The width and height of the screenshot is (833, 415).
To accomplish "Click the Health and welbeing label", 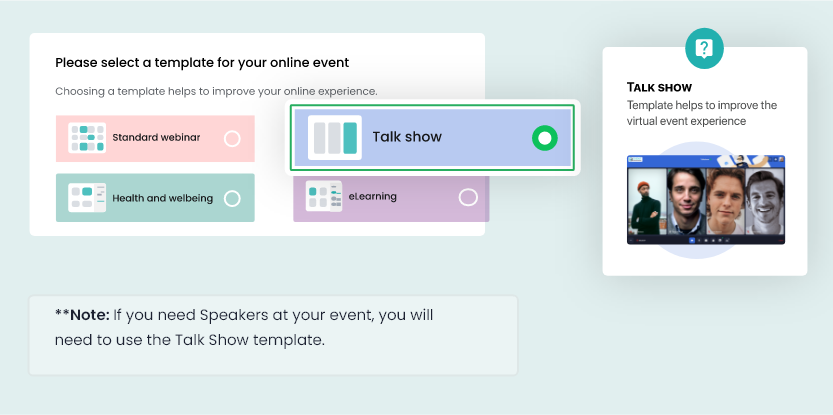I will click(x=163, y=198).
